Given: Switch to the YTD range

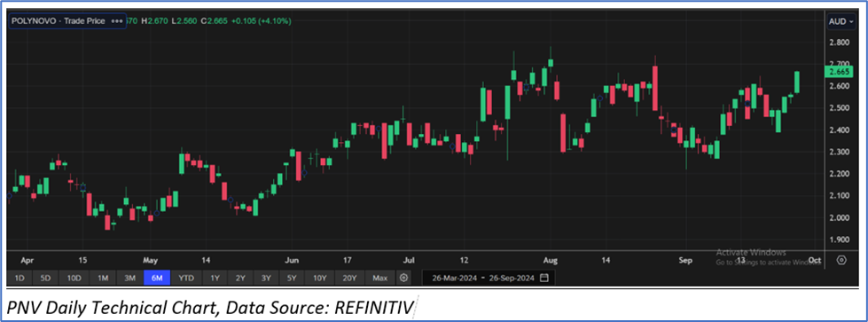Looking at the screenshot, I should (x=186, y=278).
